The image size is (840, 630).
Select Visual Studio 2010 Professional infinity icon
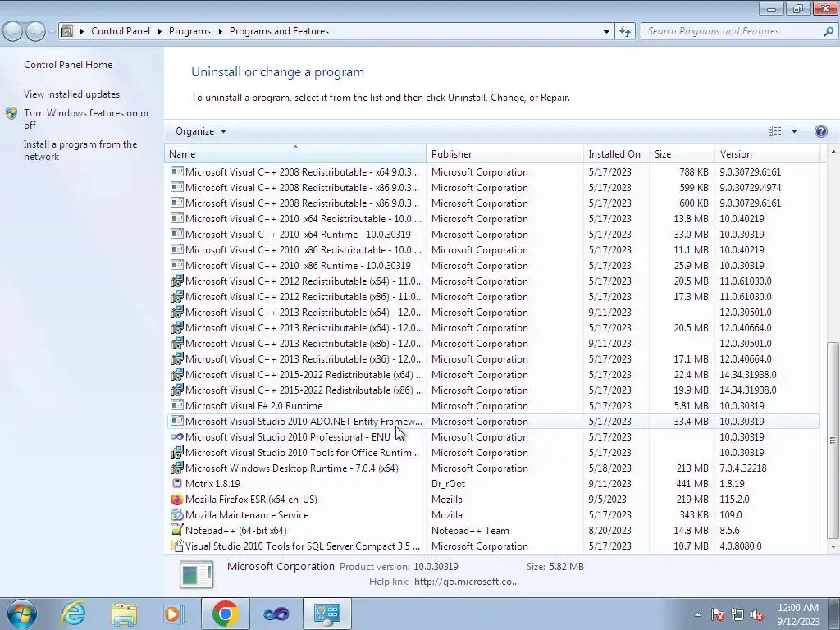click(176, 437)
